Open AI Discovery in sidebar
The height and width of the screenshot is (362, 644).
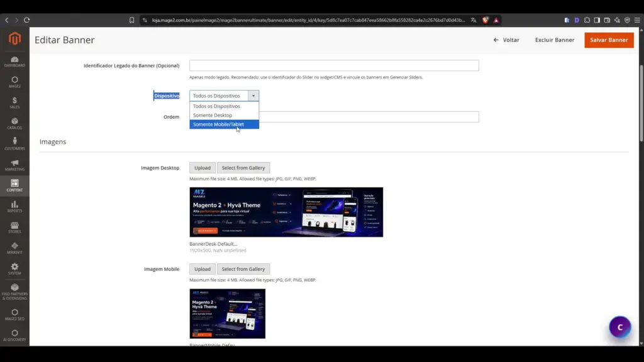[15, 336]
